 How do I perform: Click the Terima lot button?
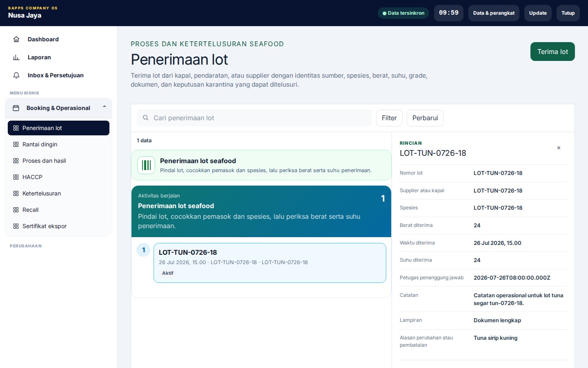pyautogui.click(x=552, y=52)
